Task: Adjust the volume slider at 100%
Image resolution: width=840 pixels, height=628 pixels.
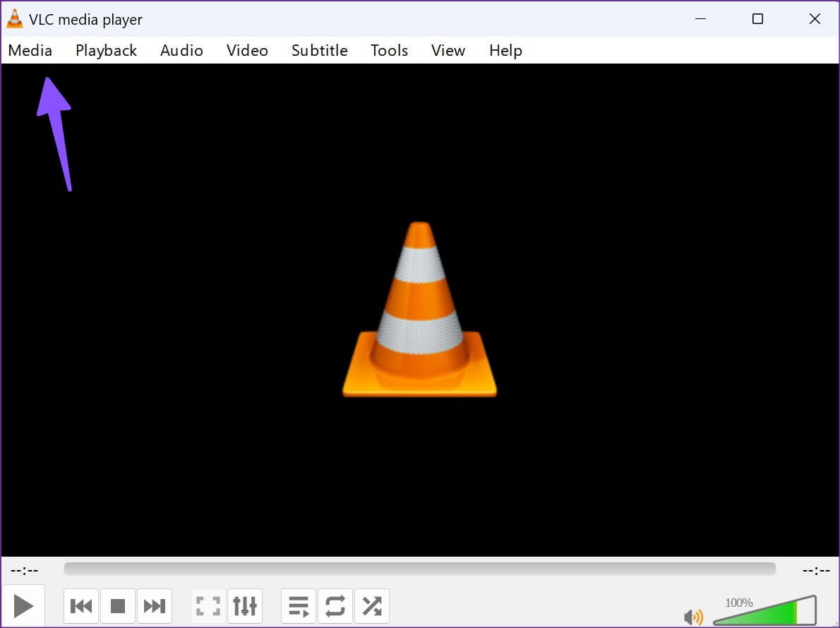Action: coord(765,610)
